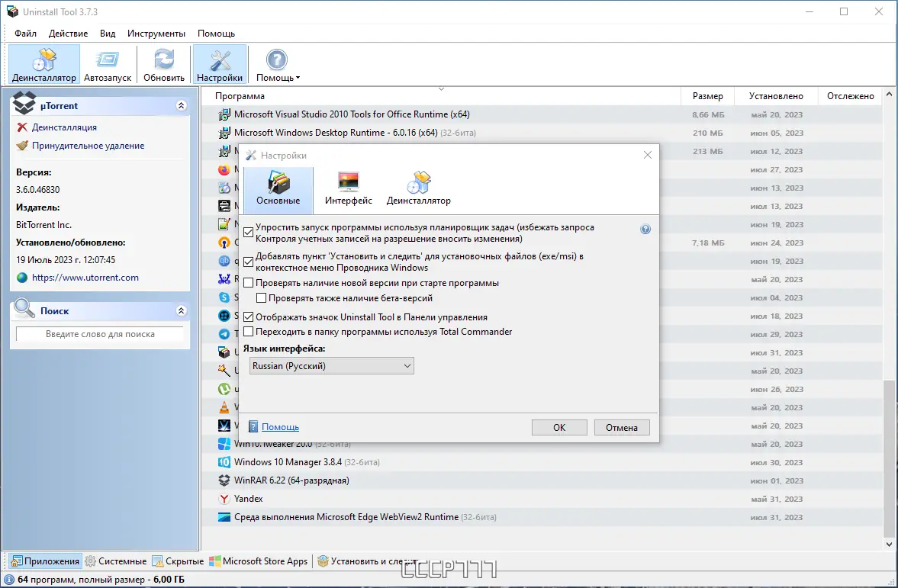
Task: Toggle 'Отображать значок Uninstall Tool' checkbox
Action: click(x=249, y=316)
